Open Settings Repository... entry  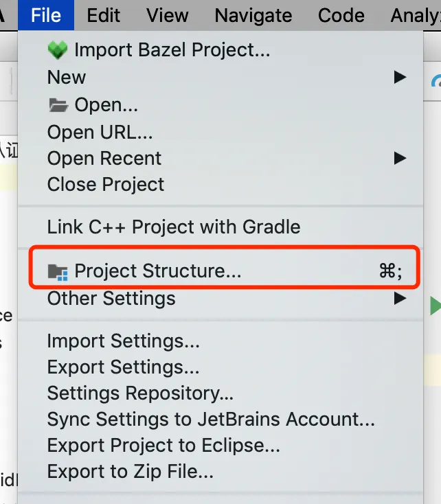pyautogui.click(x=140, y=393)
